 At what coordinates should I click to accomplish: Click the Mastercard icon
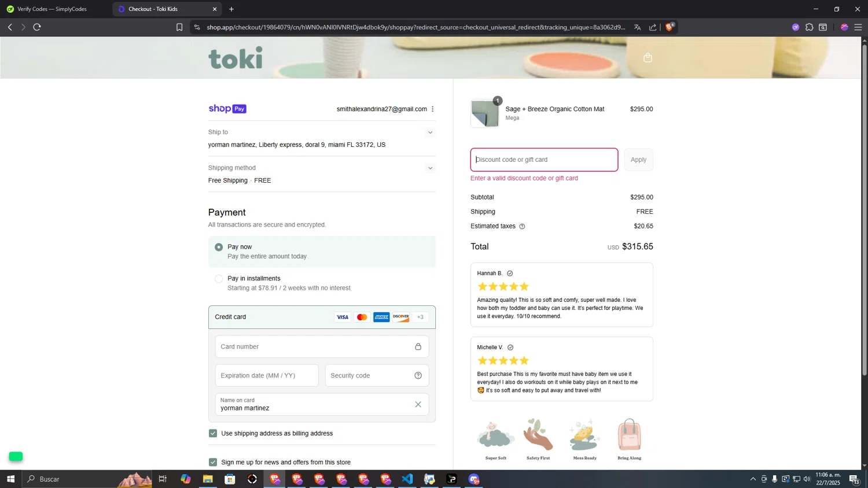[362, 317]
